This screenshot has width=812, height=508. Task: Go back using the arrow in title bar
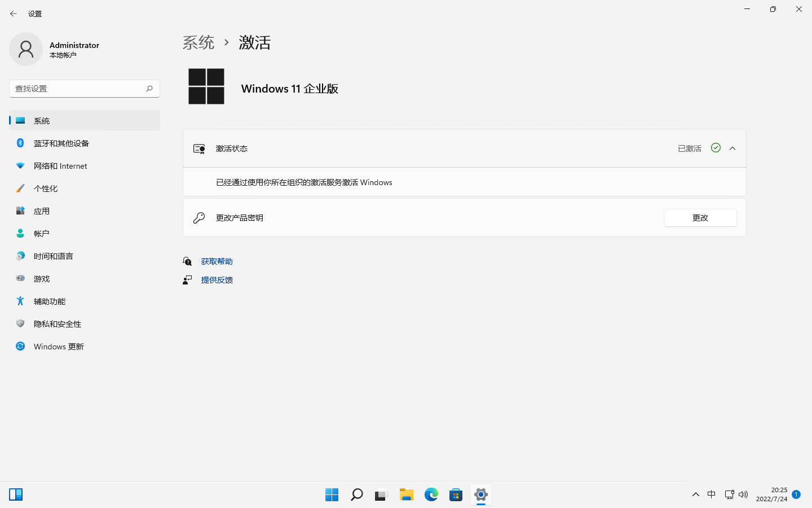(14, 14)
